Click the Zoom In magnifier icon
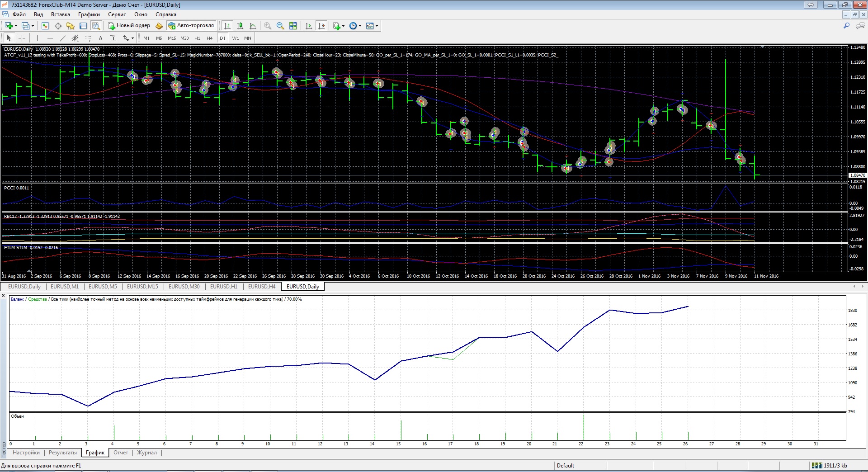Viewport: 868px width, 472px height. coord(268,26)
